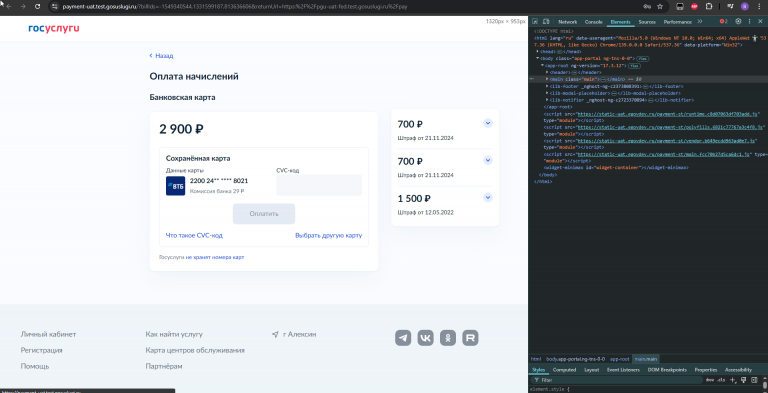Switch to the Performance tab
Image resolution: width=768 pixels, height=393 pixels.
(x=678, y=22)
